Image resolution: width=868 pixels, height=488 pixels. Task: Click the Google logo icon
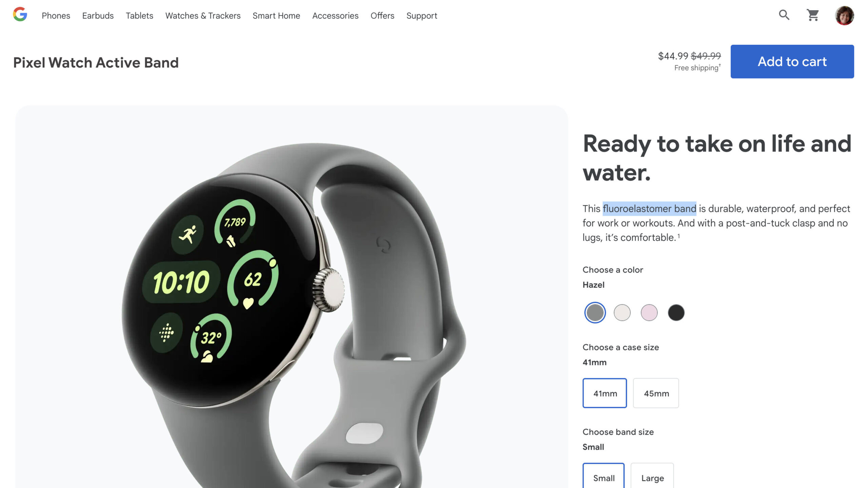click(20, 15)
